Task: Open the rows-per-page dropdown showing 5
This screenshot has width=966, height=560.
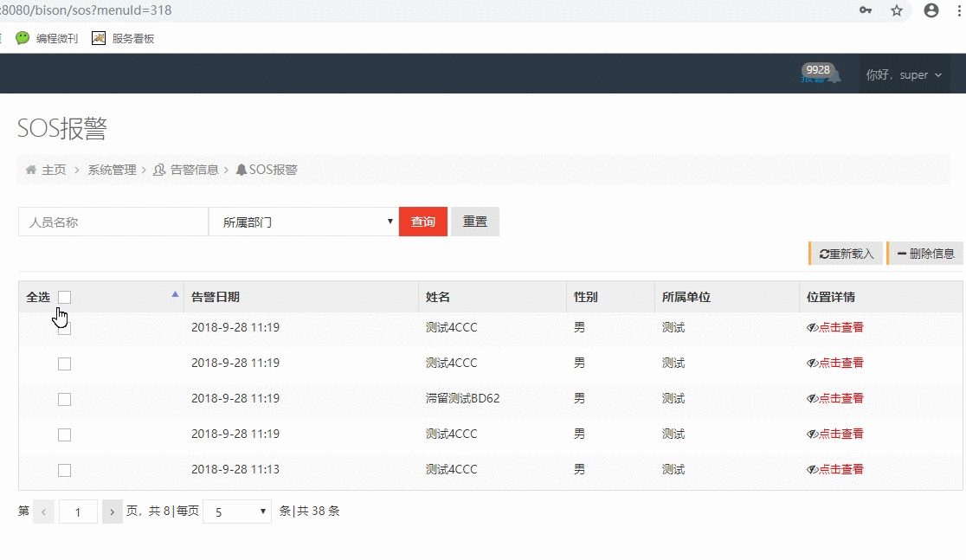Action: pyautogui.click(x=237, y=512)
